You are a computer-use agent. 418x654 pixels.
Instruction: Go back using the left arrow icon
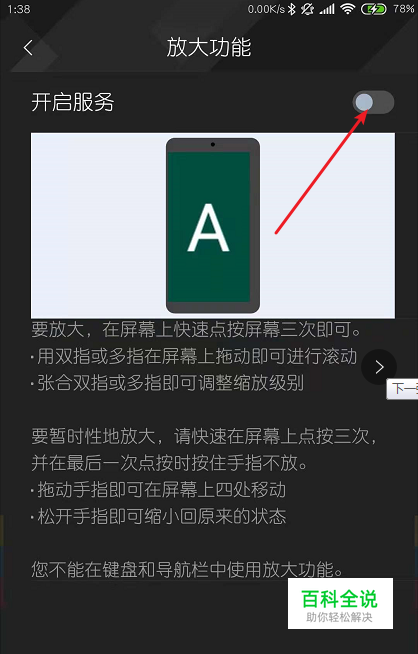[x=28, y=48]
